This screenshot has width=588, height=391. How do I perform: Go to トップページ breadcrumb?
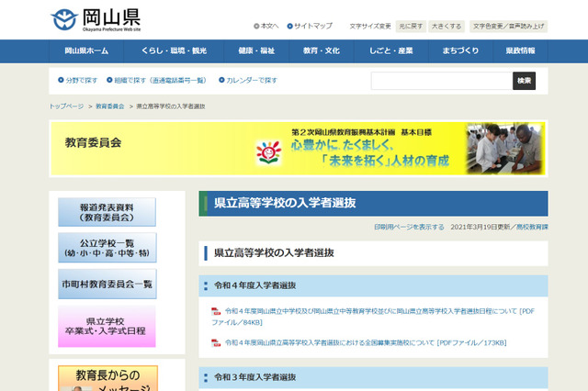66,106
